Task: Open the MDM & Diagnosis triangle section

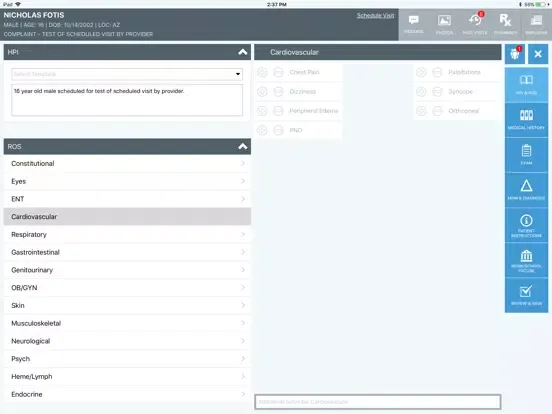Action: click(526, 190)
